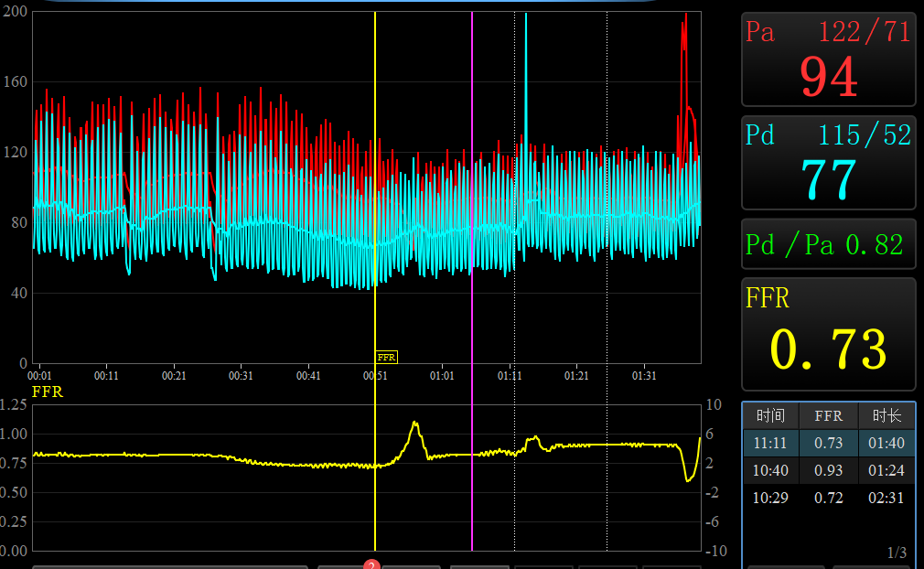The image size is (924, 569).
Task: Click the 01:31 label on the time axis
Action: click(644, 375)
